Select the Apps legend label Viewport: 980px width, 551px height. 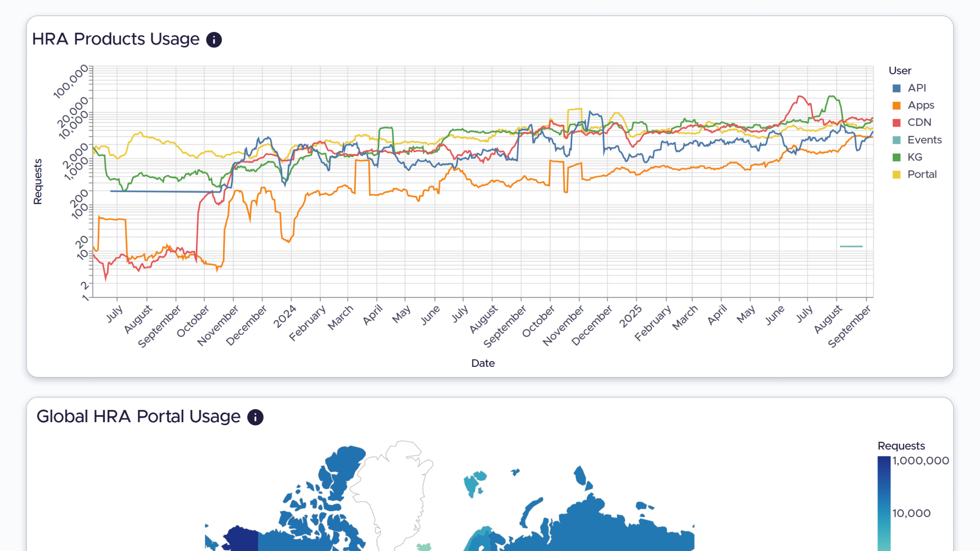click(920, 105)
